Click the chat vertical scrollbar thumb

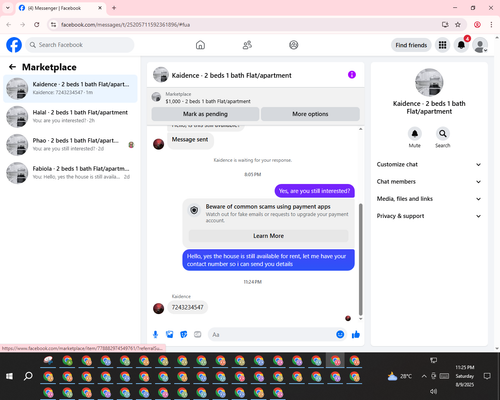point(360,259)
